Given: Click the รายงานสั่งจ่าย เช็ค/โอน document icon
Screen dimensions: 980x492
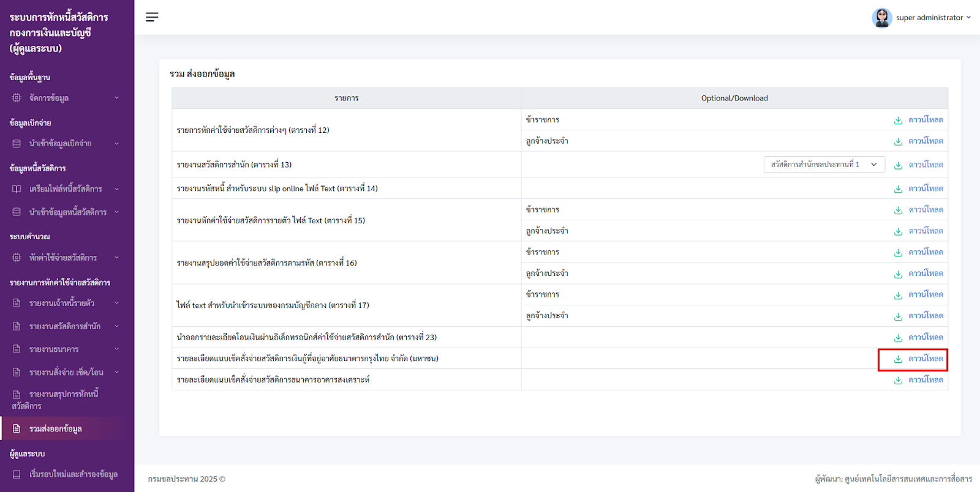Looking at the screenshot, I should (17, 372).
